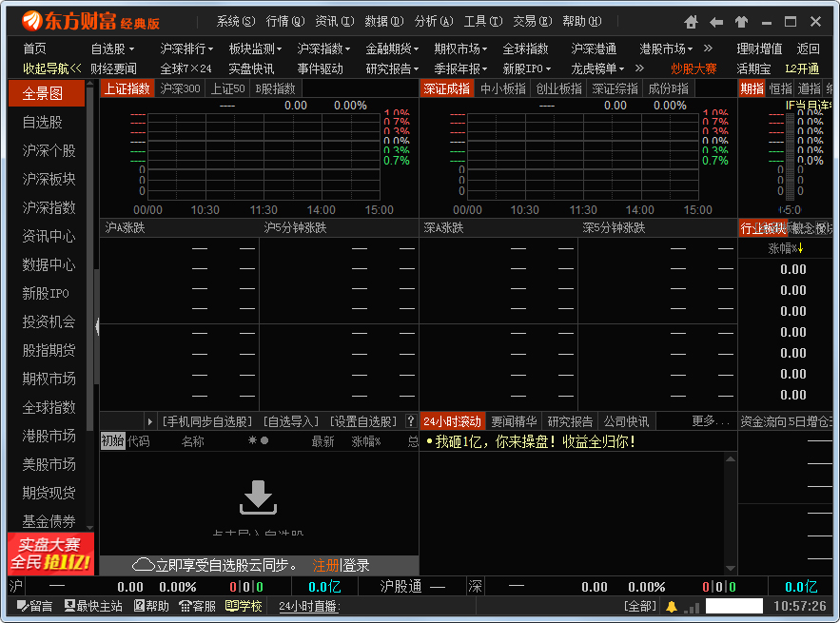Click the question mark help icon beside 设置自选股
This screenshot has width=840, height=623.
pos(411,421)
